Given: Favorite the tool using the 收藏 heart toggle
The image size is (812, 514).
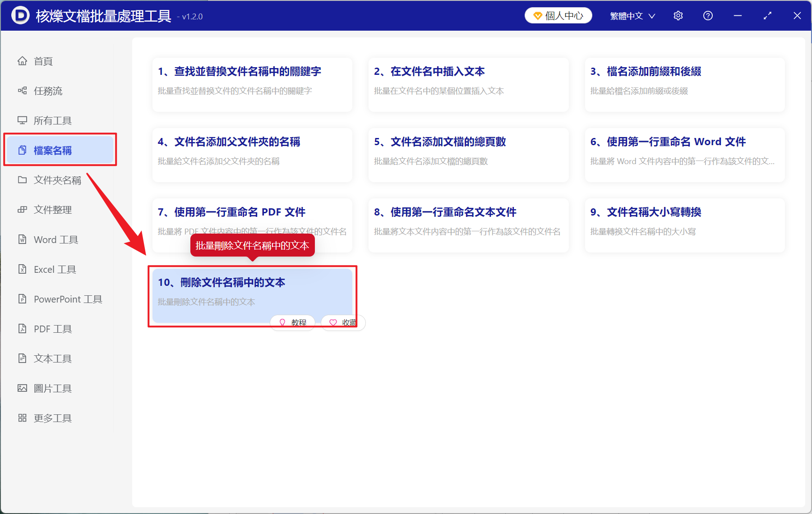Looking at the screenshot, I should 343,322.
